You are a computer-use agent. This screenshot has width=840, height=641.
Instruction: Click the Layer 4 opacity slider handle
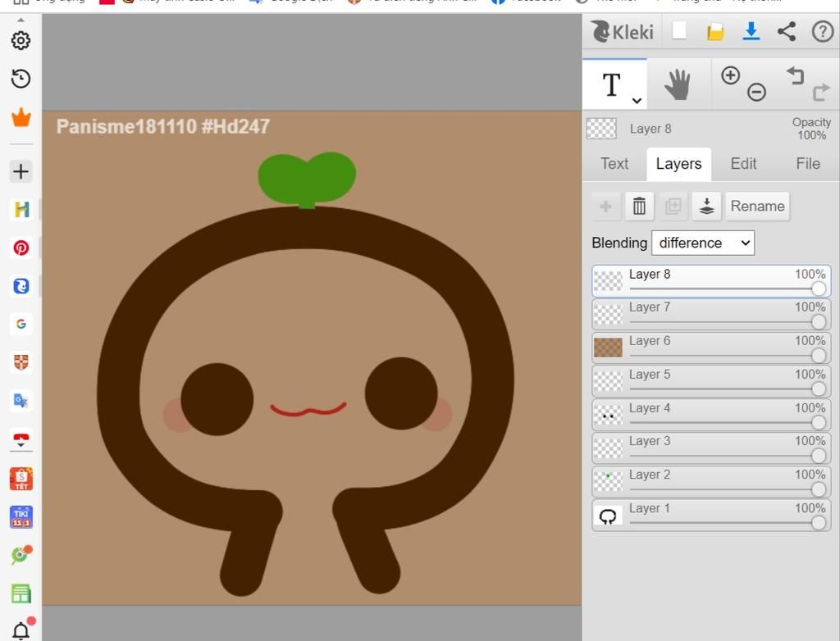coord(819,422)
